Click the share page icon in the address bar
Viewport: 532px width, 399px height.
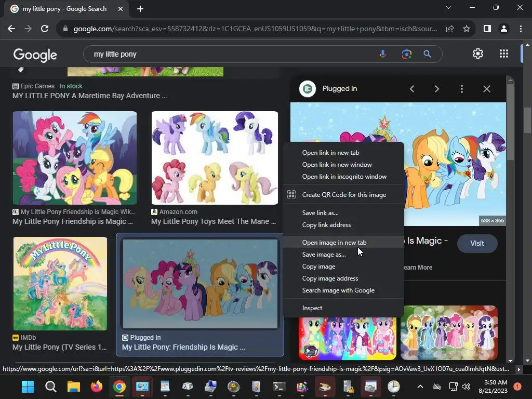(450, 29)
